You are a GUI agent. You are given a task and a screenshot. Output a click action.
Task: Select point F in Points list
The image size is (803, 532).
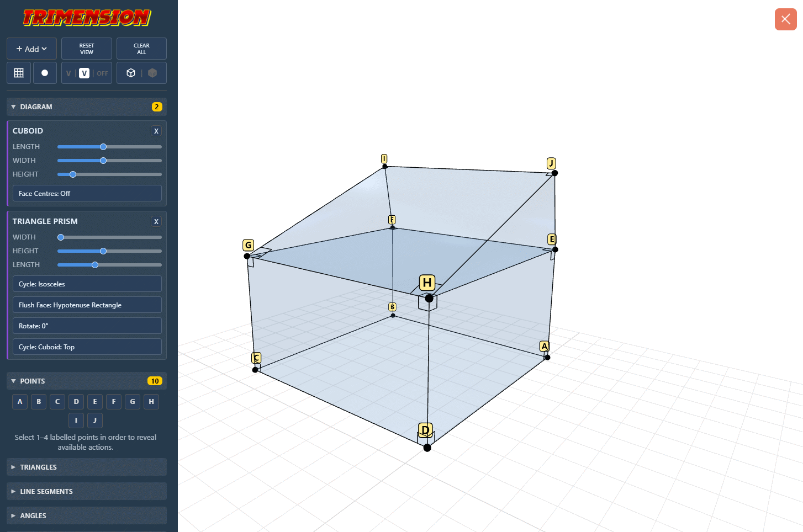(x=114, y=402)
